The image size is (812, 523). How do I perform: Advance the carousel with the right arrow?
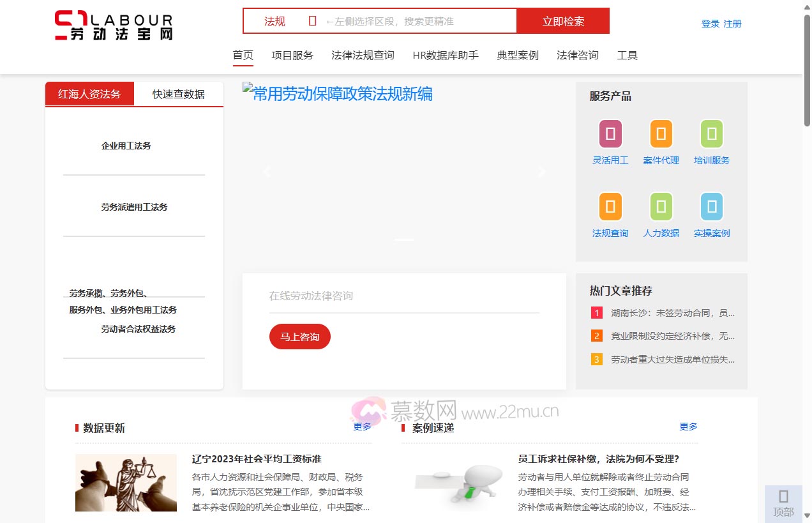point(541,171)
